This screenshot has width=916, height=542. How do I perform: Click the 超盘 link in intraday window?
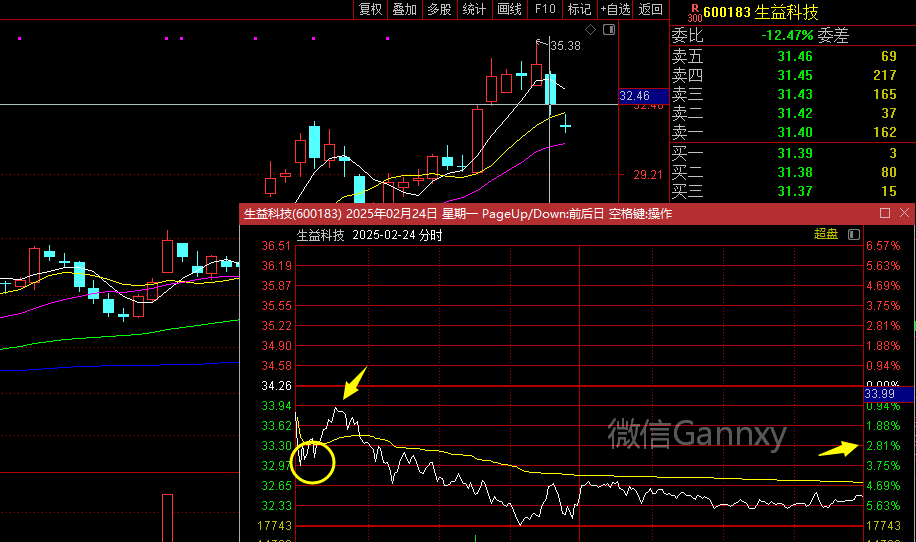coord(826,234)
